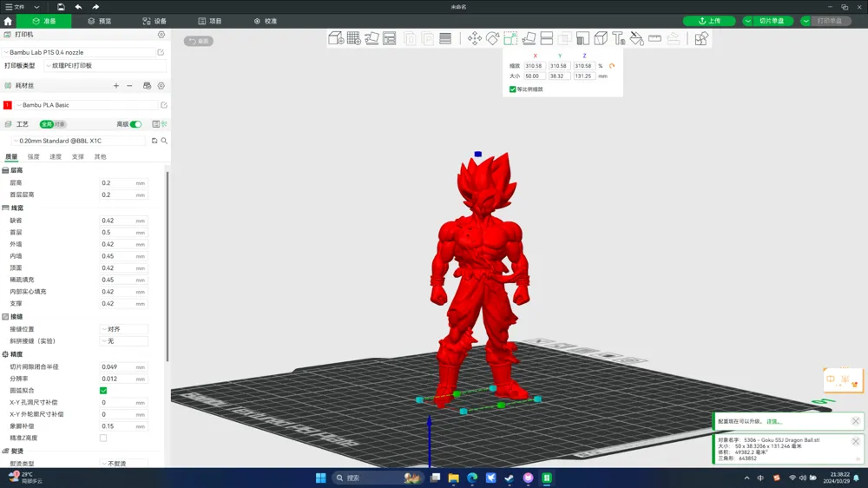Click the 层高 0.2 mm input field
This screenshot has width=868, height=488.
(x=123, y=183)
